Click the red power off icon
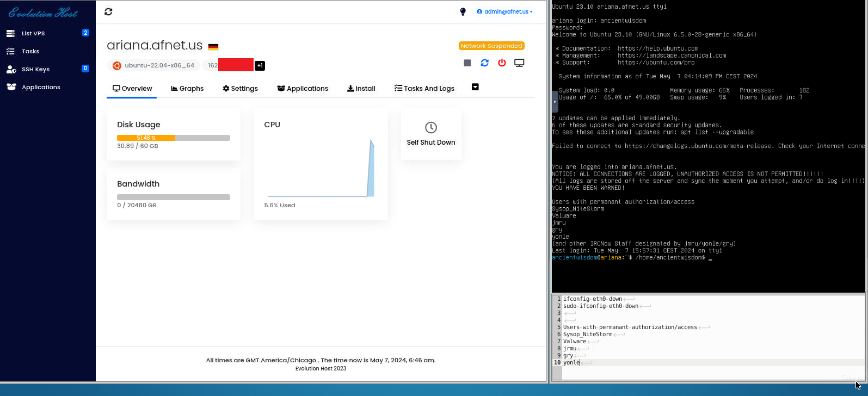The image size is (868, 396). 502,63
